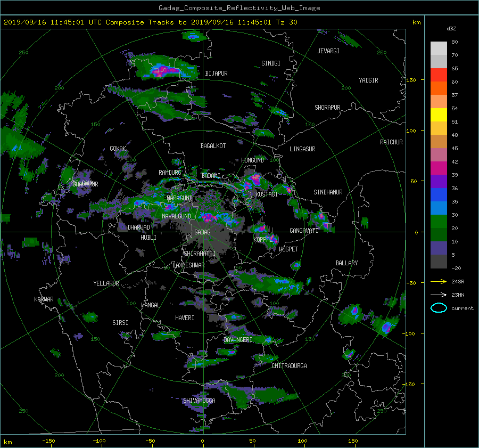
Task: Click the DHARWAD label
Action: point(138,227)
